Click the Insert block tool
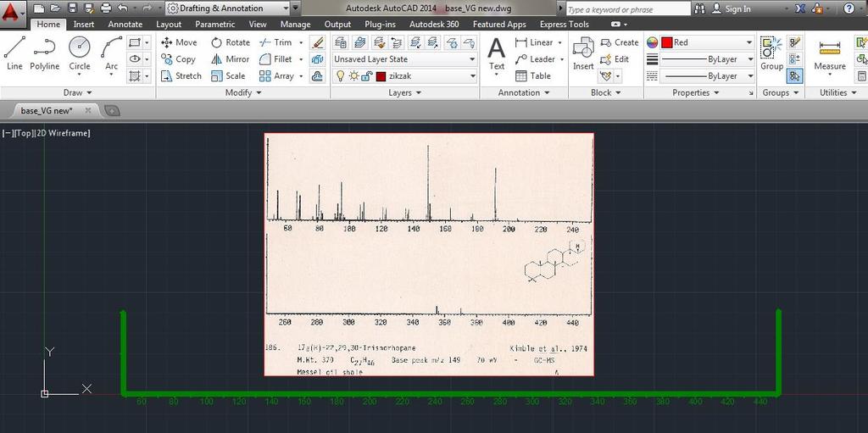The height and width of the screenshot is (433, 868). coord(583,53)
